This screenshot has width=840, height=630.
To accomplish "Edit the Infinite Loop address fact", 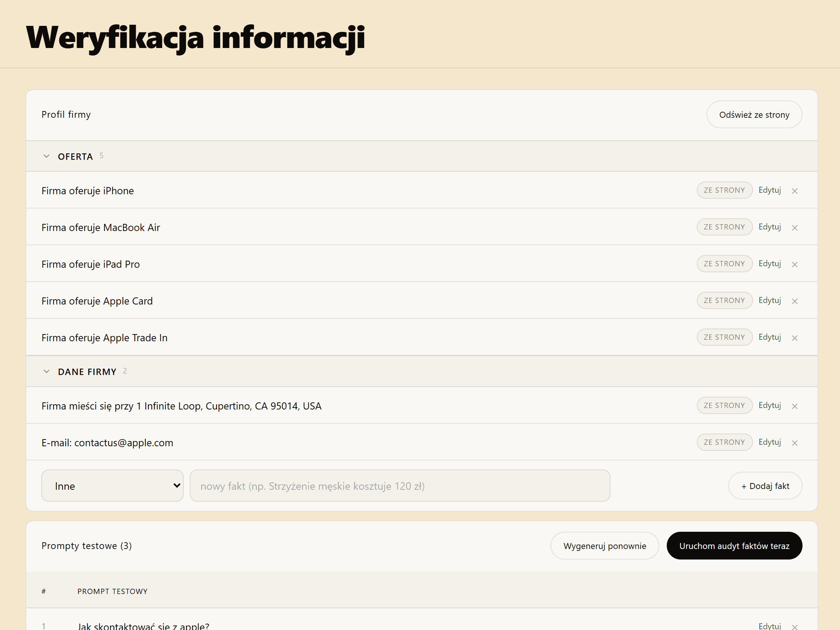I will pos(769,405).
